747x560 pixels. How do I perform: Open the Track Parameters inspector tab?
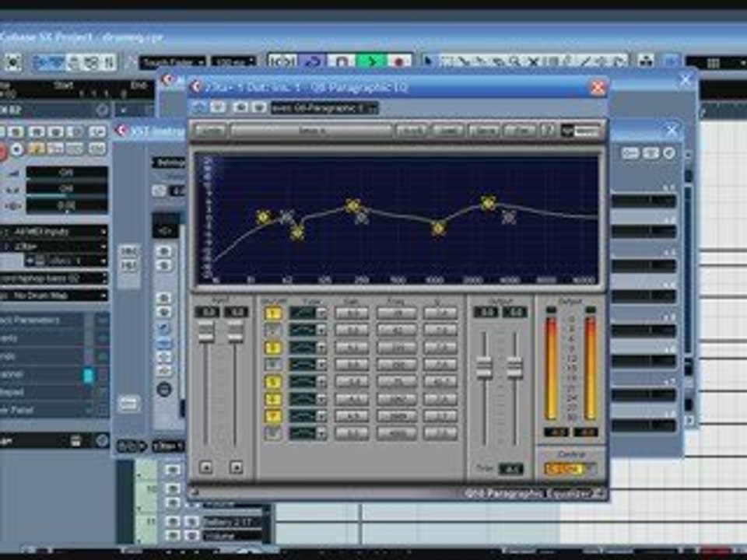coord(54,320)
